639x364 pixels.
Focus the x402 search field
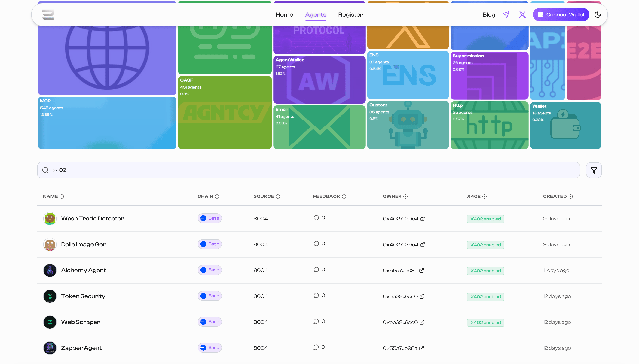click(x=308, y=170)
